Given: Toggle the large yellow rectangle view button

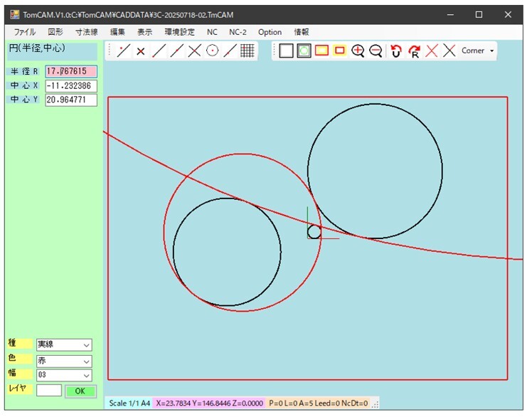Looking at the screenshot, I should [x=321, y=51].
